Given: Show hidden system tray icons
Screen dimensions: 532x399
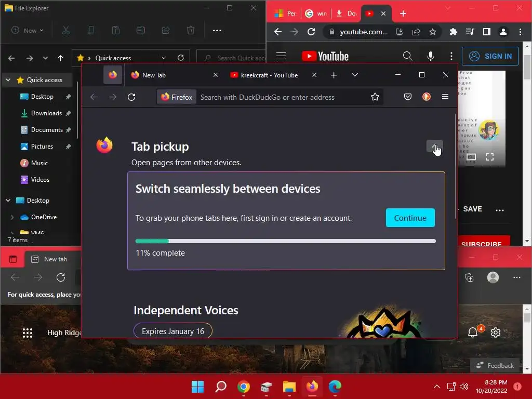Looking at the screenshot, I should [x=437, y=387].
